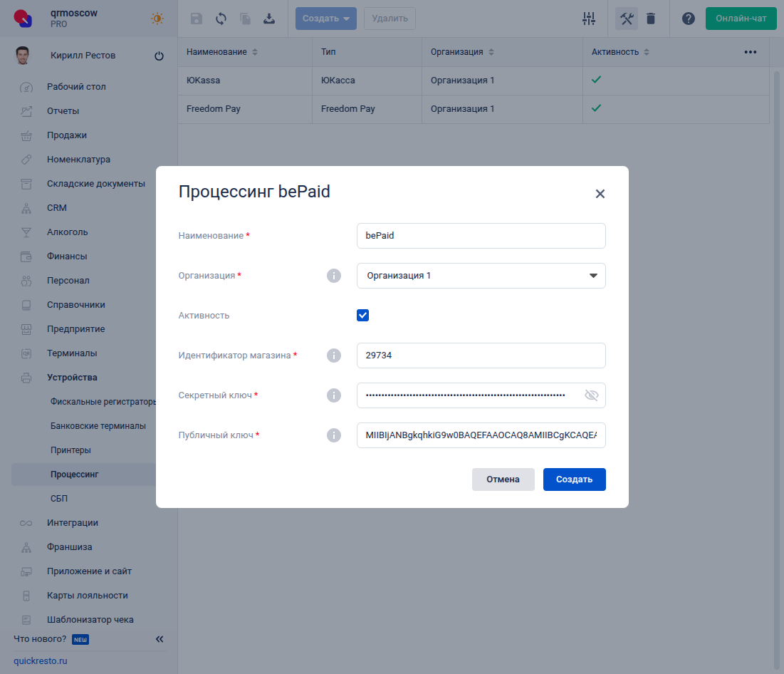Click the Рабочий стол dashboard icon
This screenshot has width=784, height=674.
click(x=26, y=87)
